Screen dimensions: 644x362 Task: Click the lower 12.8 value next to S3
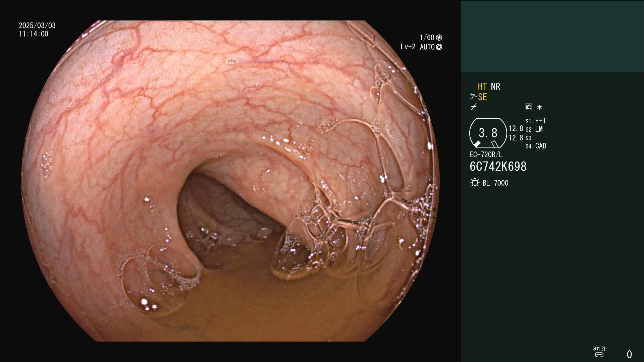(x=516, y=138)
